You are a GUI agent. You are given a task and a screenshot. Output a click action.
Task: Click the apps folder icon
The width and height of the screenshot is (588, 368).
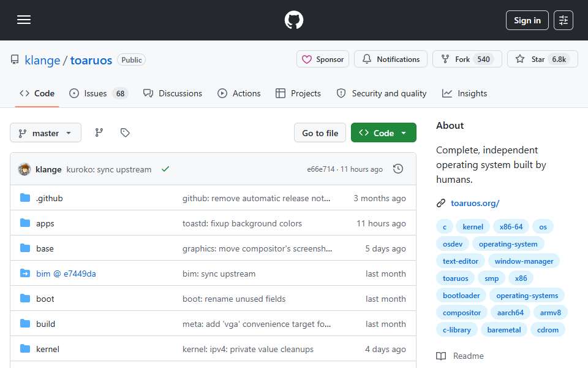click(x=25, y=223)
